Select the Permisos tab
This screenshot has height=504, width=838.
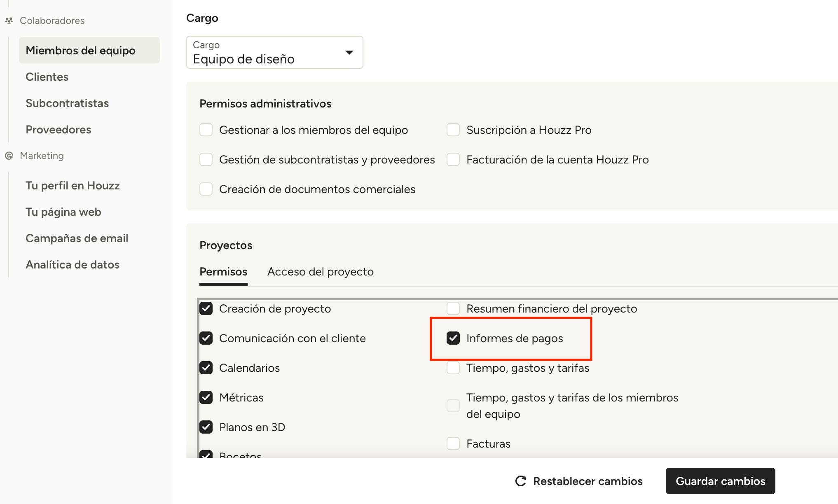tap(223, 272)
